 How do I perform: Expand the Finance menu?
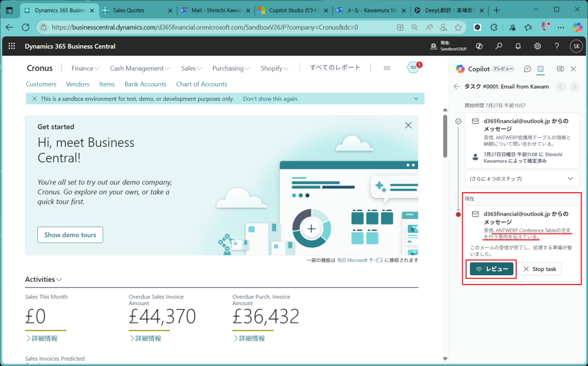tap(86, 68)
